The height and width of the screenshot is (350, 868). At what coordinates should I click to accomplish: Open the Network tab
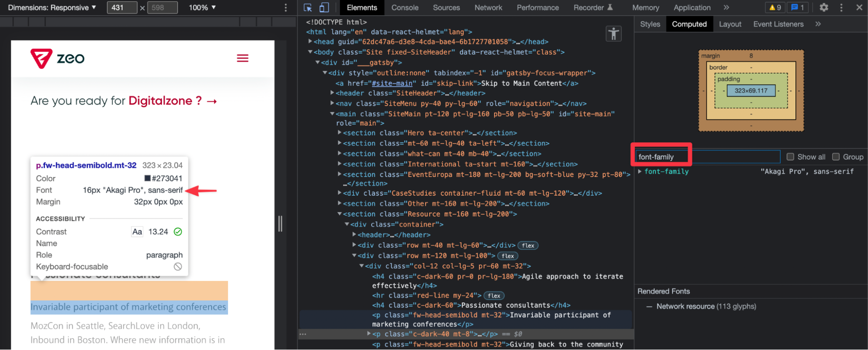pos(488,7)
